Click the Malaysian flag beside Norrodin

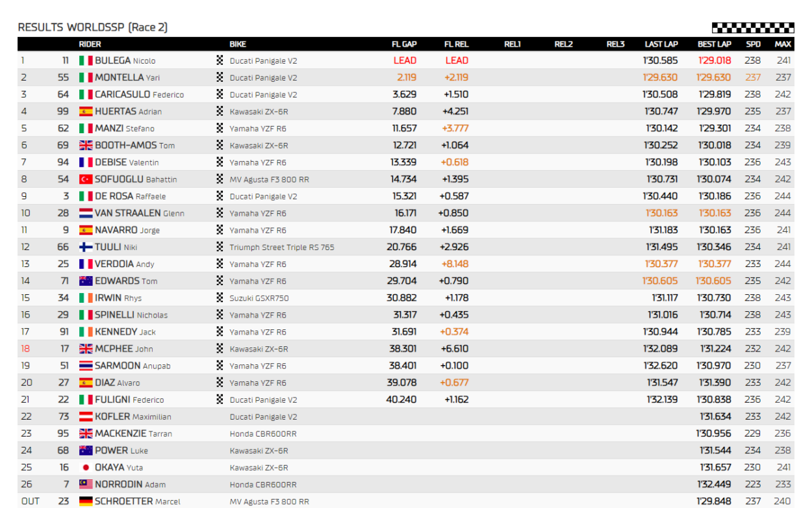(86, 484)
